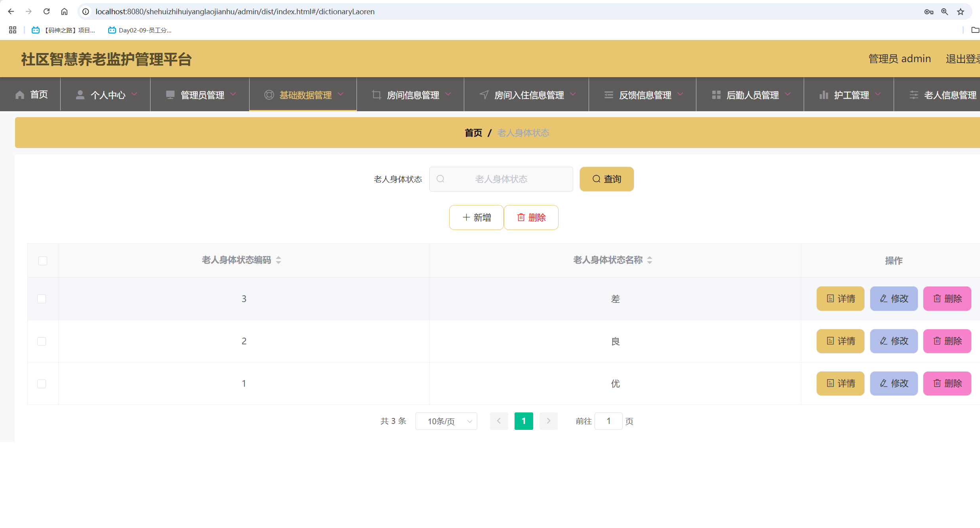Check the select-all checkbox in table header
The width and height of the screenshot is (980, 528).
42,260
